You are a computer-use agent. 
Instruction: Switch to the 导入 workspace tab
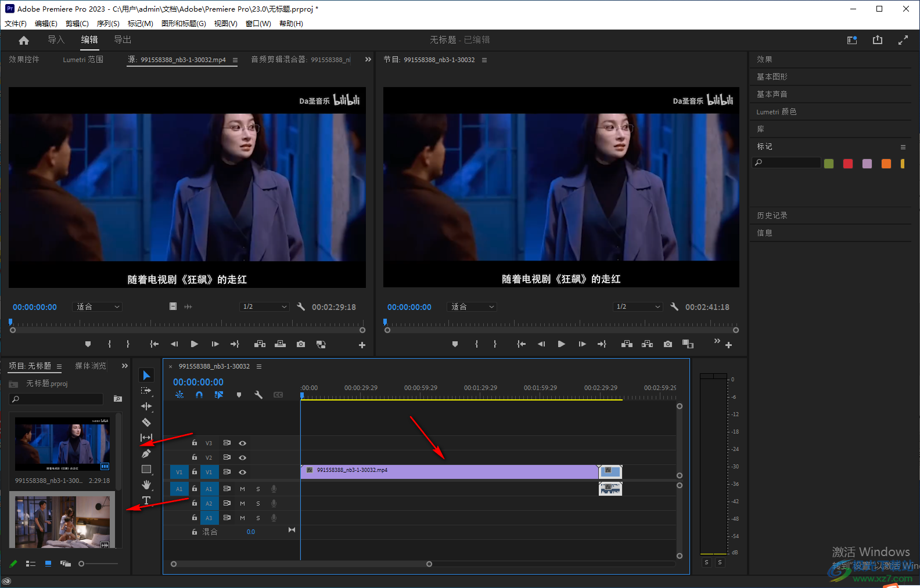56,39
